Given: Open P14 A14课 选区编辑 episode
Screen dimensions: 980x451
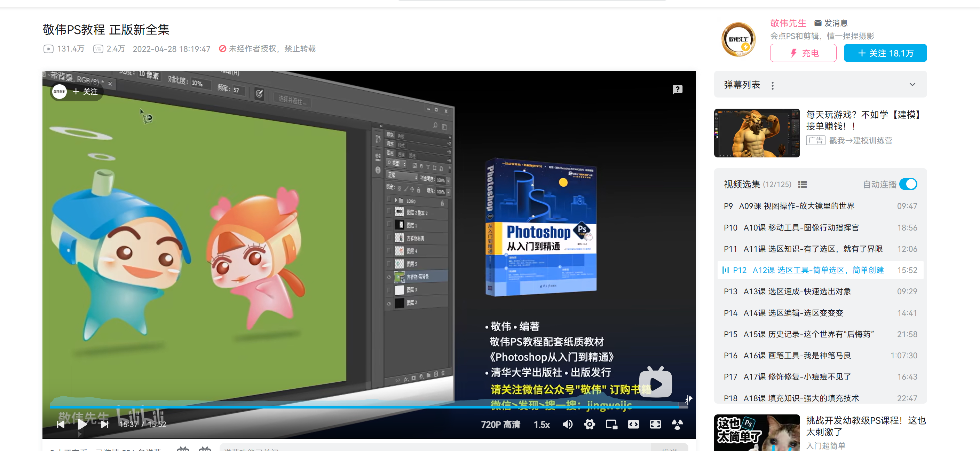Looking at the screenshot, I should [x=820, y=313].
